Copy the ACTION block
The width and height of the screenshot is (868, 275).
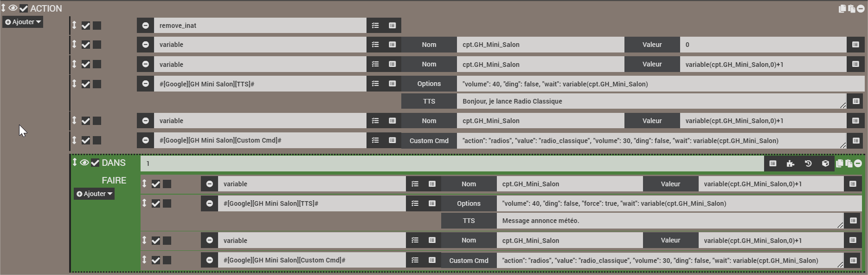click(x=842, y=8)
